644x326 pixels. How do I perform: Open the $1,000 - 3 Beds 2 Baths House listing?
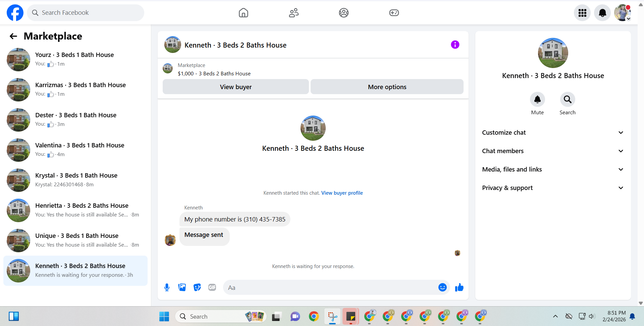pyautogui.click(x=214, y=74)
